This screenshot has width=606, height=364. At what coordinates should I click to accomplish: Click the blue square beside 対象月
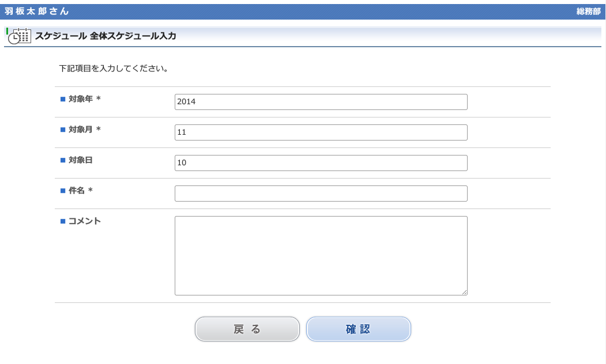pyautogui.click(x=63, y=130)
